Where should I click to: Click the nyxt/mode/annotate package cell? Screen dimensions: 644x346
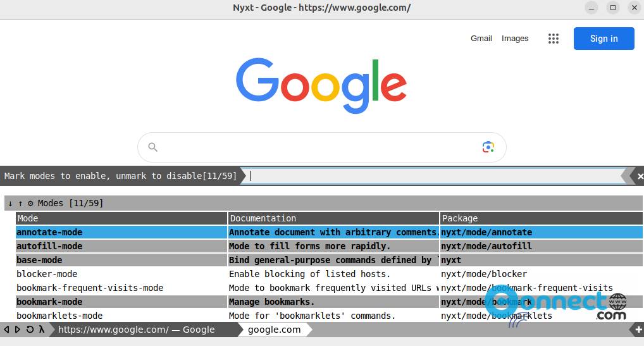coord(542,232)
